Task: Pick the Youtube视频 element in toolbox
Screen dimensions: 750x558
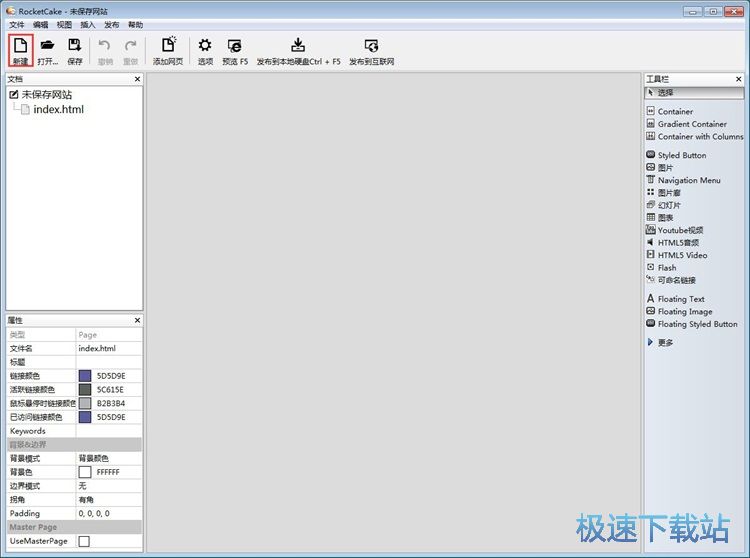Action: click(x=680, y=230)
